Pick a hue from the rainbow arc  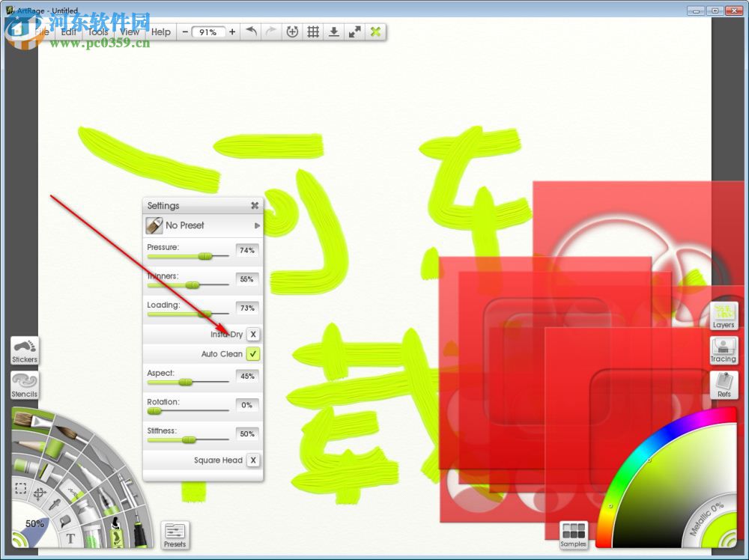(640, 453)
